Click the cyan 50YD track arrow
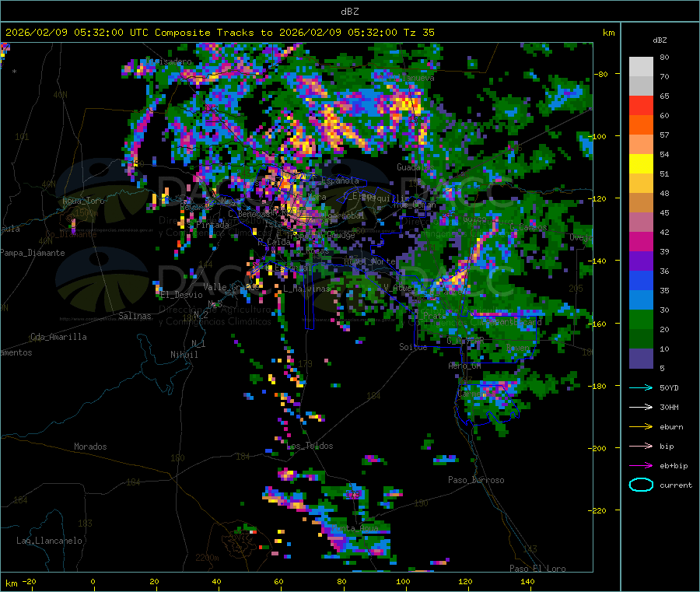700x592 pixels. pyautogui.click(x=641, y=387)
